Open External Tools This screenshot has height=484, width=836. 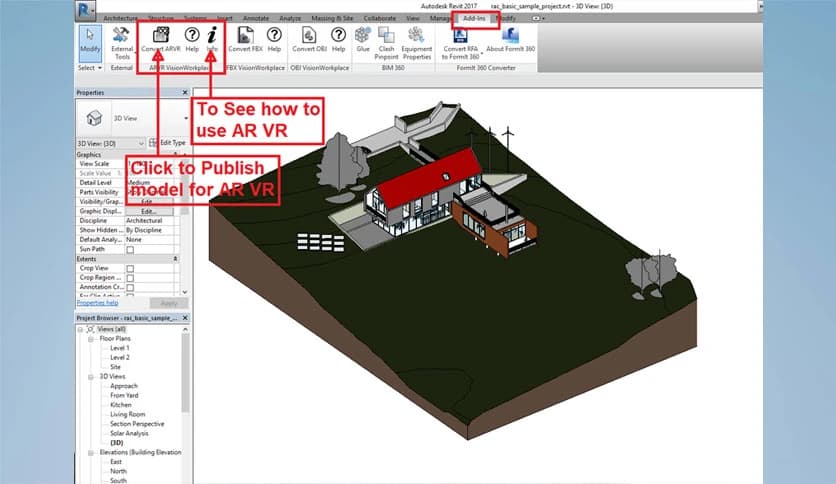click(122, 44)
